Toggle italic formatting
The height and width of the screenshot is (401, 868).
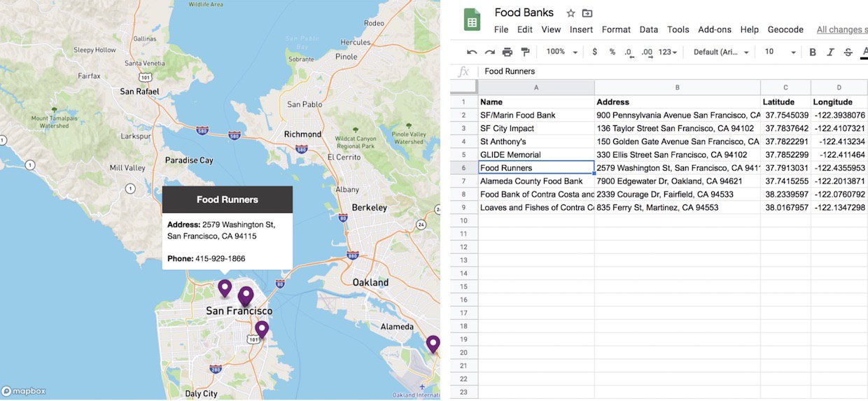point(830,52)
